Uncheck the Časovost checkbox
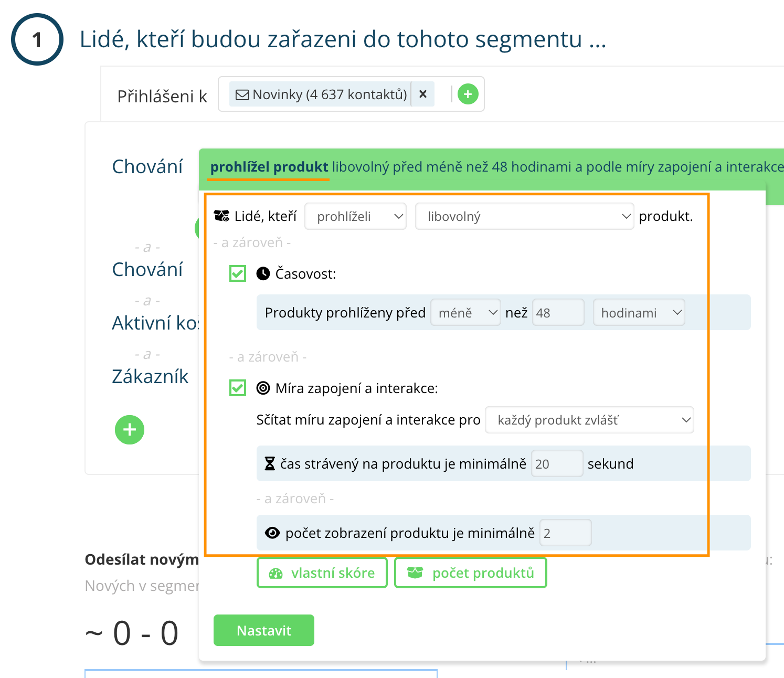784x678 pixels. click(x=238, y=273)
